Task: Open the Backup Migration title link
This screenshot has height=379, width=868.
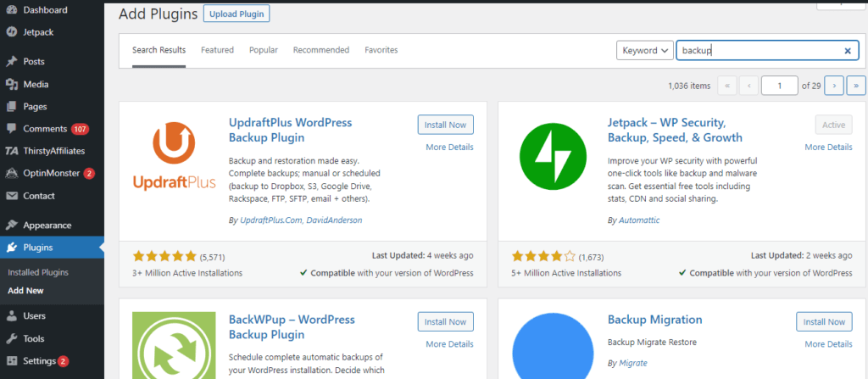Action: tap(655, 320)
